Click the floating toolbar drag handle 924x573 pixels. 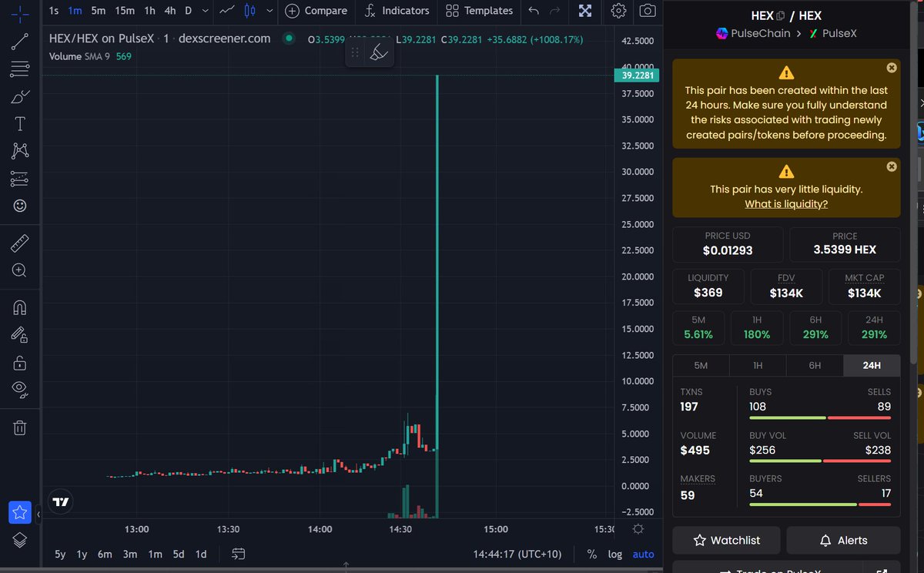click(355, 52)
